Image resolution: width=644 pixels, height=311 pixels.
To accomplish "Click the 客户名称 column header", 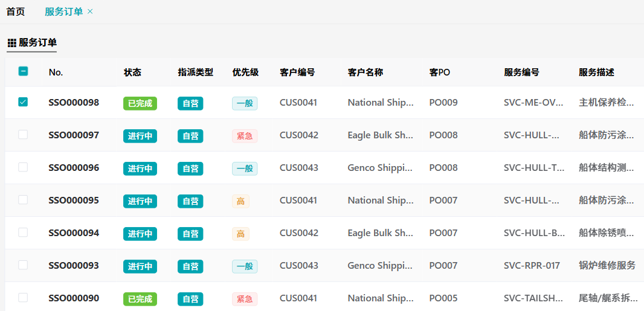I will [365, 72].
